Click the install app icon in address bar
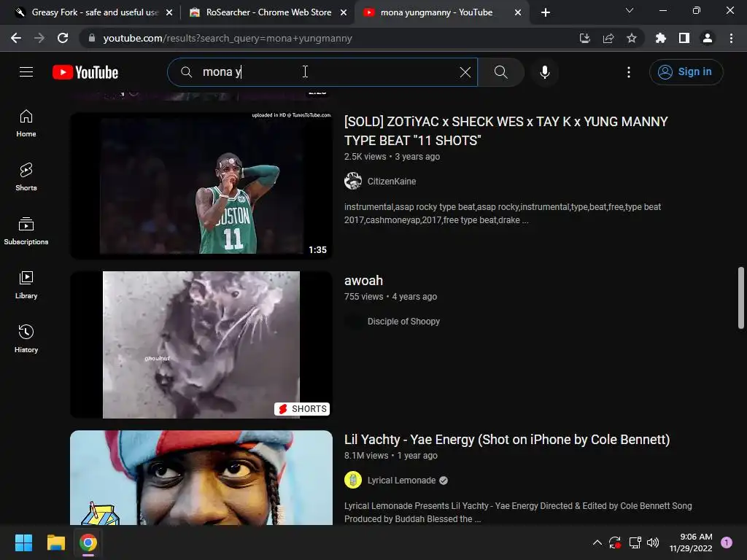 [x=584, y=38]
